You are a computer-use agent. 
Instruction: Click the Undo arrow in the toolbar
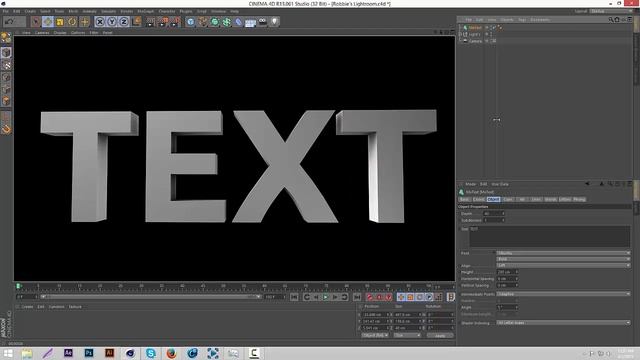click(x=9, y=22)
